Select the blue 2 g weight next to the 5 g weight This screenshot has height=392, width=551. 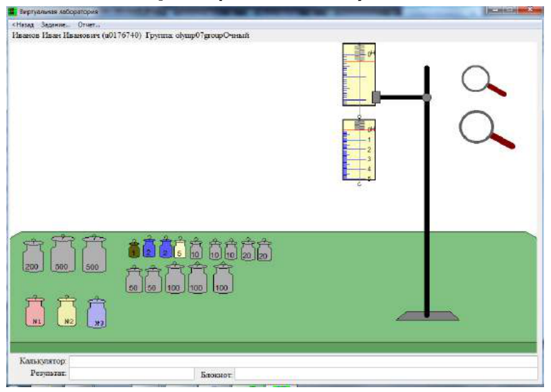coord(165,247)
